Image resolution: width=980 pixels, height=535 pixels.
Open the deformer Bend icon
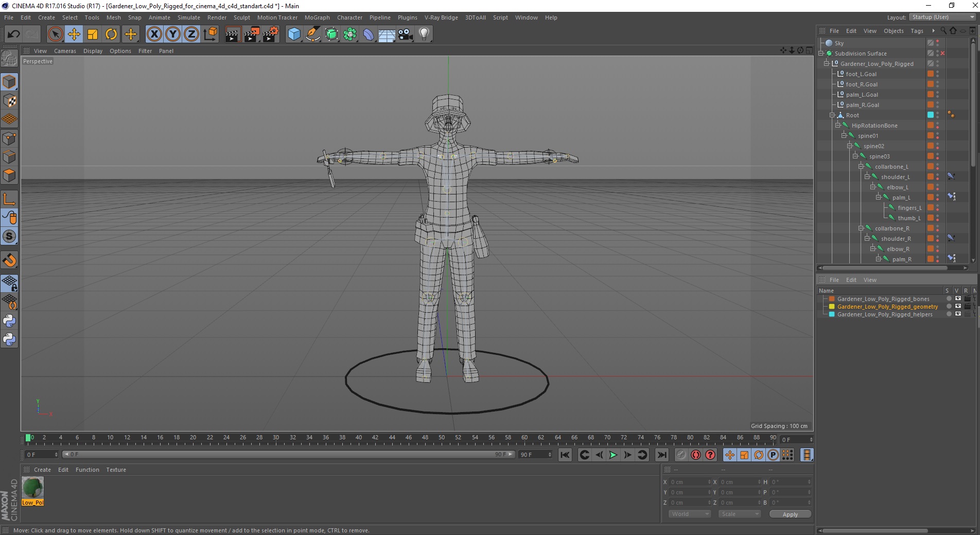coord(369,34)
